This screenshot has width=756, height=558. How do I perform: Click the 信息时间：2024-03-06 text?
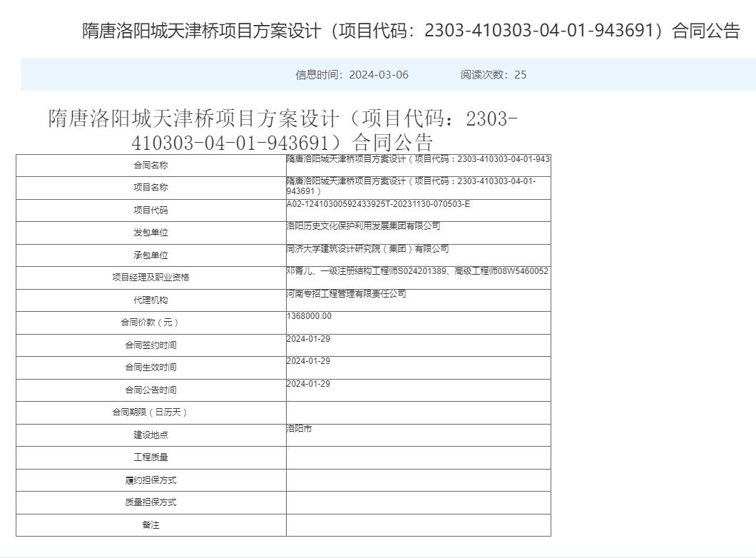[352, 75]
